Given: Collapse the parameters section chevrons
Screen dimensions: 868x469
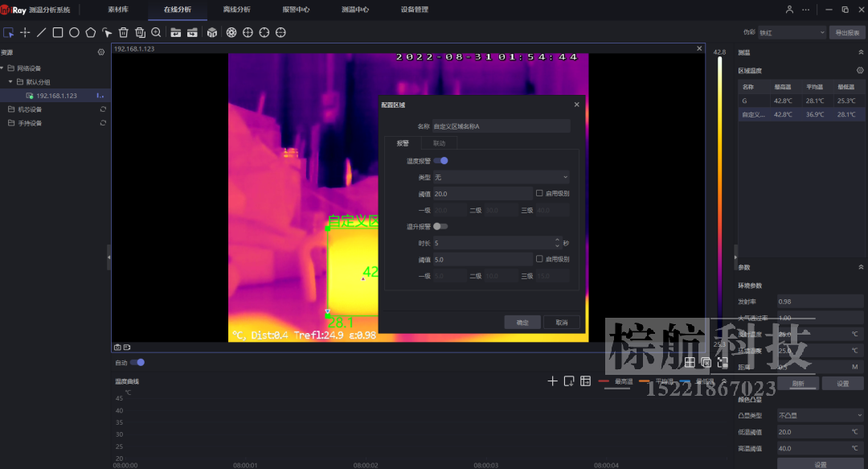Looking at the screenshot, I should pos(860,267).
